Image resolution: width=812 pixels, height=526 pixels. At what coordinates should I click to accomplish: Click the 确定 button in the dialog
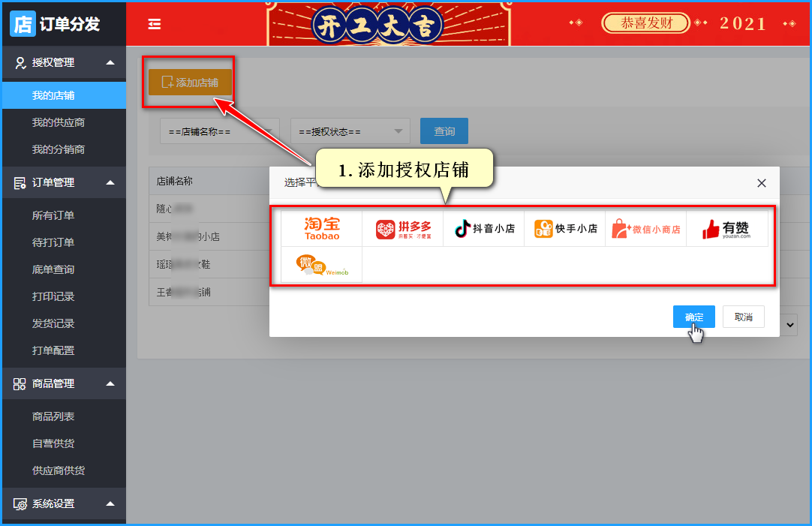pyautogui.click(x=693, y=317)
